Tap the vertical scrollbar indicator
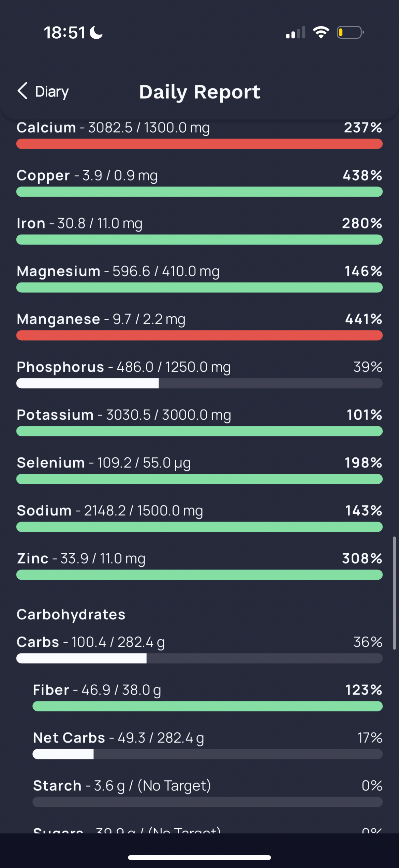The image size is (399, 868). coord(394,593)
